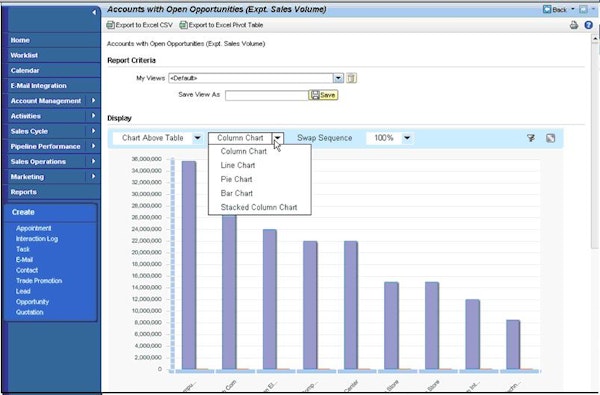The image size is (600, 395).
Task: Click the print icon in the toolbar
Action: click(x=574, y=25)
